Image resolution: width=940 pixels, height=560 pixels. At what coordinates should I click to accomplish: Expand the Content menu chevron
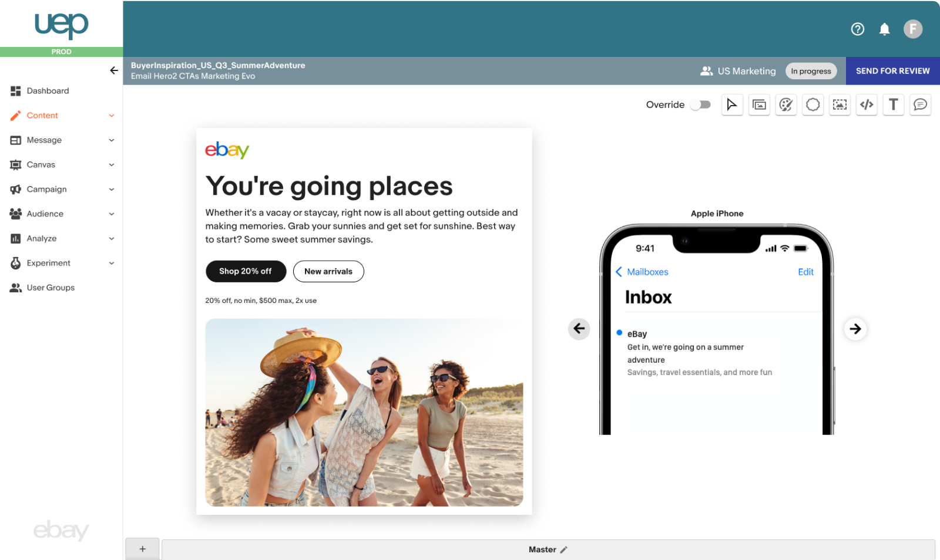(x=112, y=116)
